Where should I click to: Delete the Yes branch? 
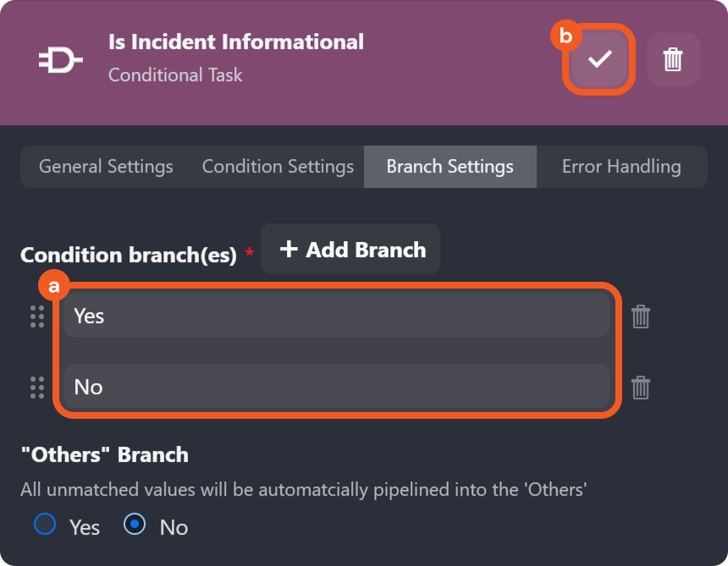tap(641, 316)
